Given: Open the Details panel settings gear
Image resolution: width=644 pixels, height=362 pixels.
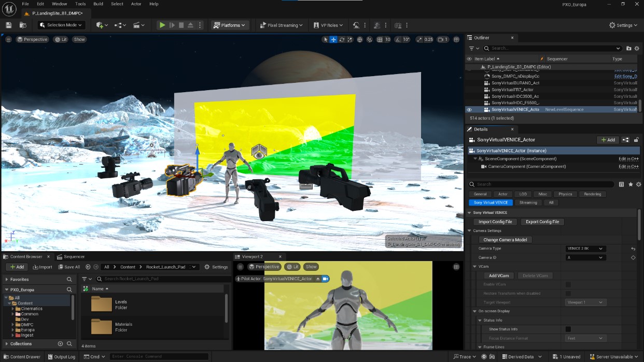Looking at the screenshot, I should 638,184.
